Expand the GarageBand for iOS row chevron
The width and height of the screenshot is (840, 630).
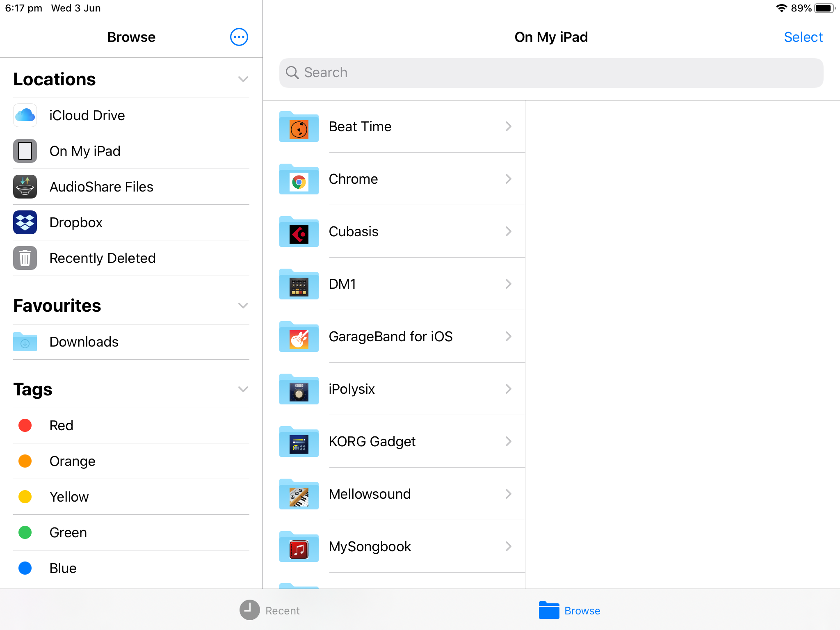[x=509, y=336]
